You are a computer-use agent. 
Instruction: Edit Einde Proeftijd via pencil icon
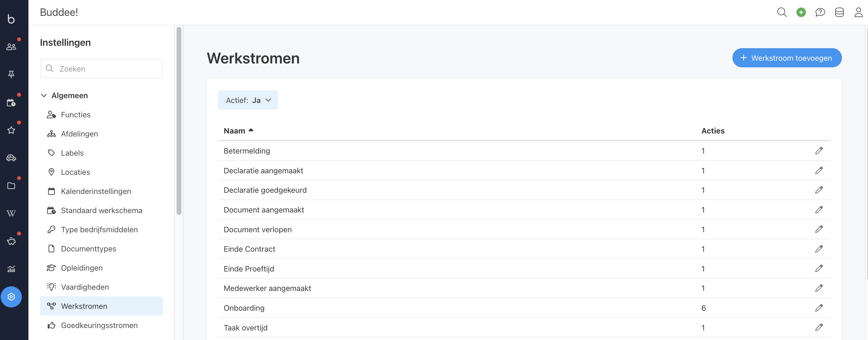tap(819, 268)
